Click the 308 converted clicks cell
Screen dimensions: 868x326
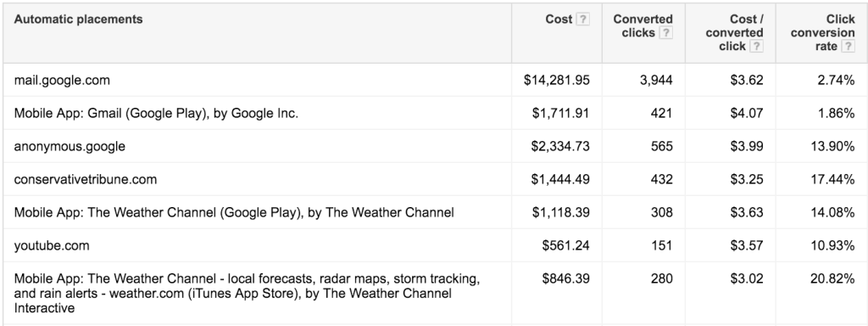661,212
